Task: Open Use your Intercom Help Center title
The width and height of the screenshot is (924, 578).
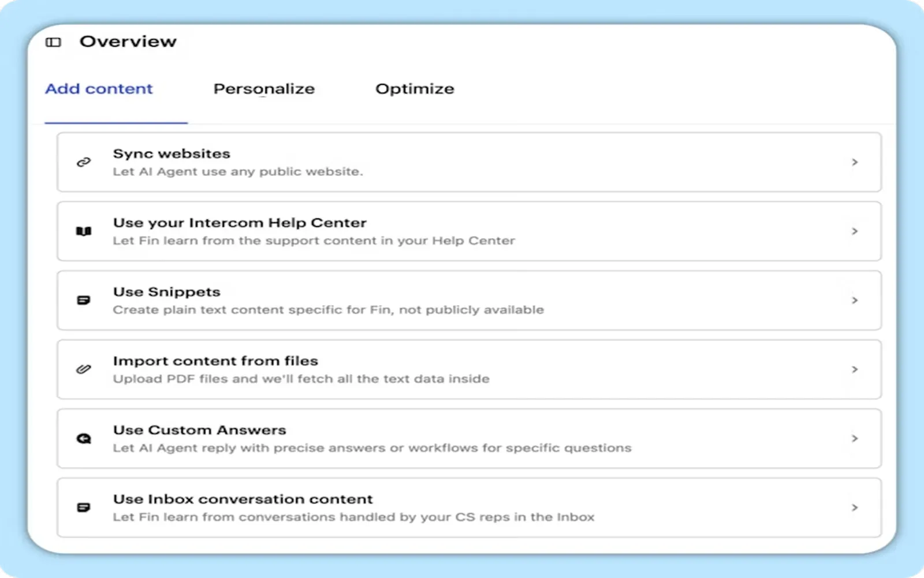Action: [x=240, y=223]
